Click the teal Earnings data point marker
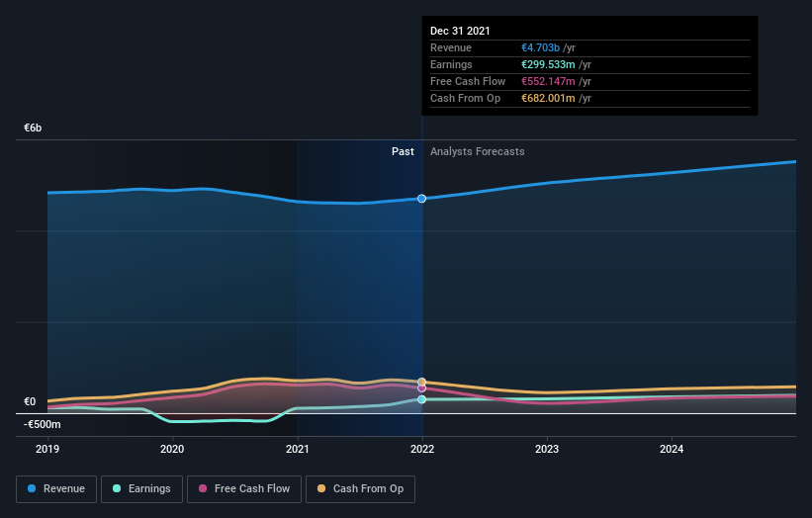812x518 pixels. (422, 399)
